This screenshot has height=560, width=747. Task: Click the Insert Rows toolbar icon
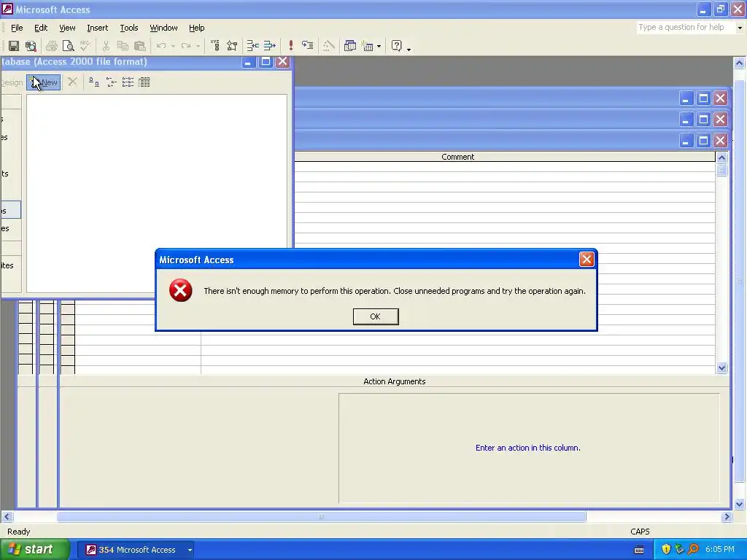[252, 46]
